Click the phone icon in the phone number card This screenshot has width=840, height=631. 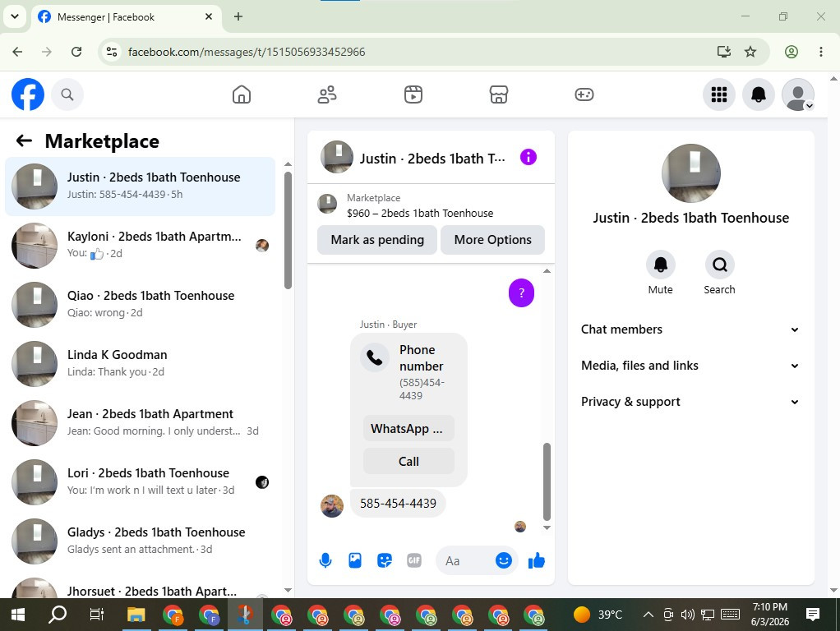[x=375, y=358]
